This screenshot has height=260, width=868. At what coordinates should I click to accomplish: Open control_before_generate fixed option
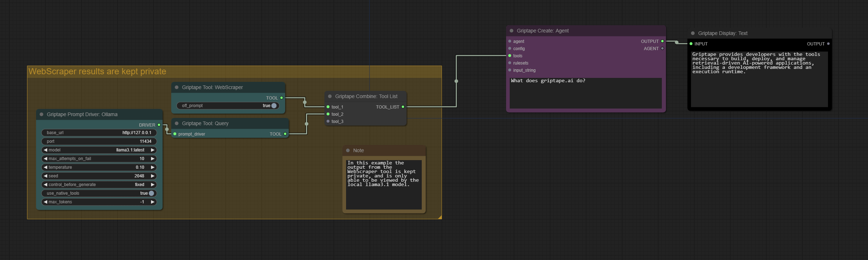[x=99, y=185]
